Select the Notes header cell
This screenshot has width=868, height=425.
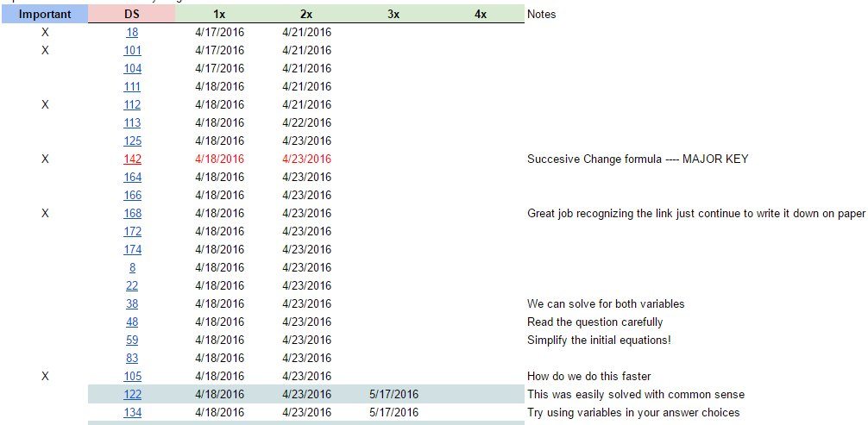coord(541,15)
